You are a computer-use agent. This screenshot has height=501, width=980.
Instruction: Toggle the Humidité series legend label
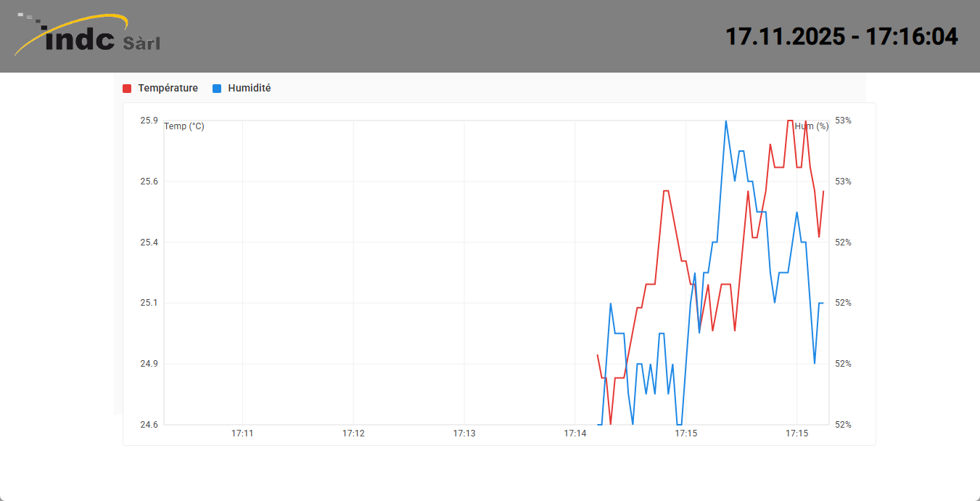click(249, 89)
